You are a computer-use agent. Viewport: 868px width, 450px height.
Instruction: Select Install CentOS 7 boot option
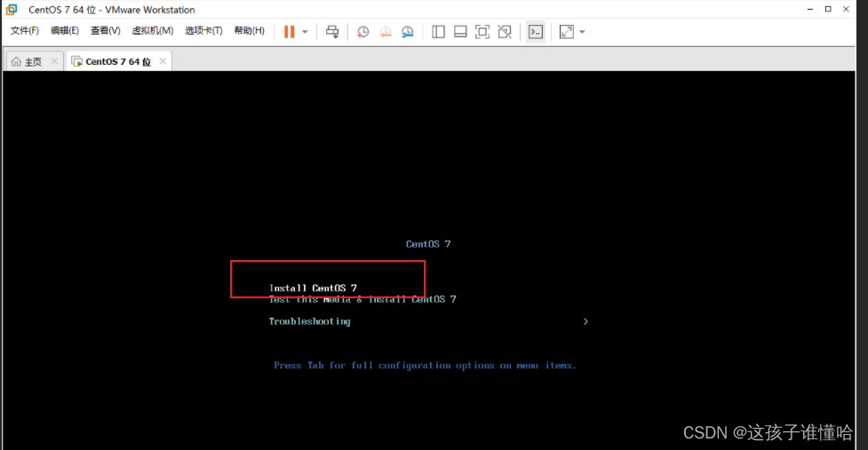(x=313, y=288)
